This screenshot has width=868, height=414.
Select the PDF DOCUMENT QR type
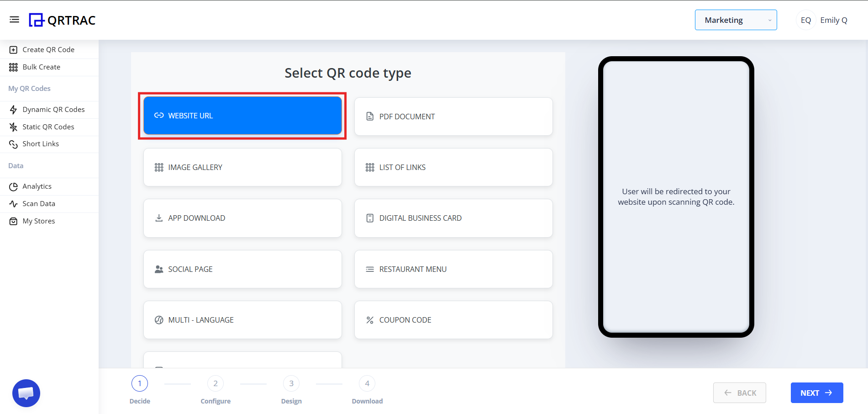(453, 116)
